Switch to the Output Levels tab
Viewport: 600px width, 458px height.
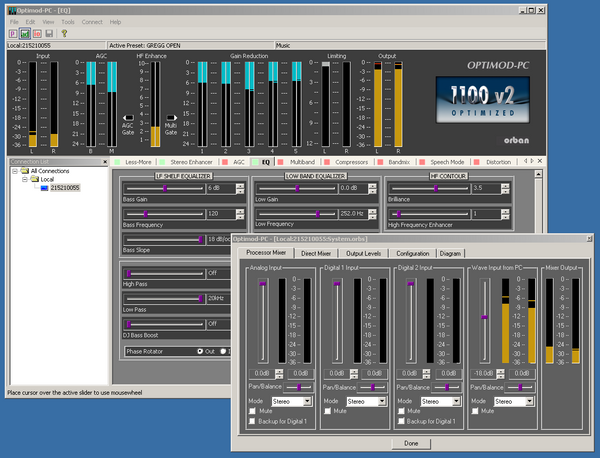(362, 254)
